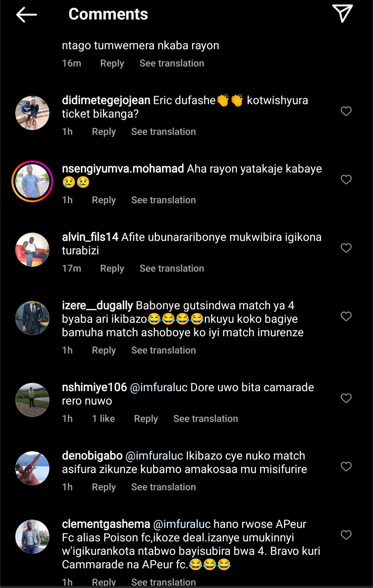Like clementgashema's comment
Image resolution: width=373 pixels, height=588 pixels.
click(x=346, y=535)
